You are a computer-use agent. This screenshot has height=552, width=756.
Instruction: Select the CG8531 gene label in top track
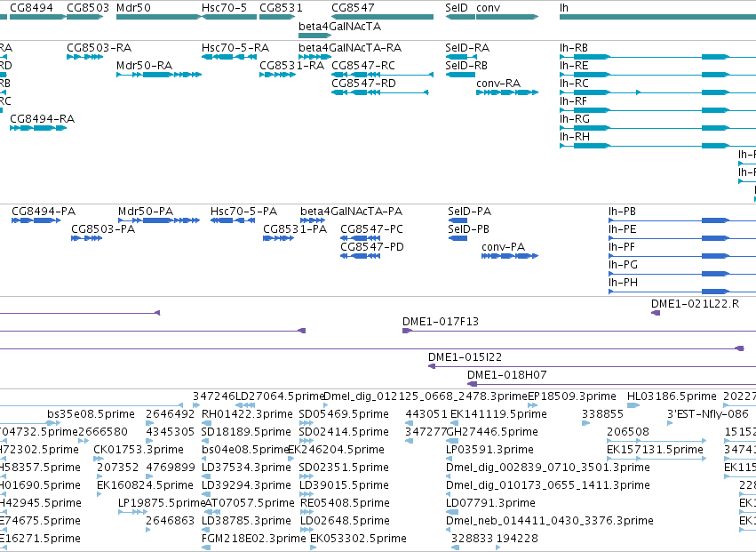coord(281,8)
